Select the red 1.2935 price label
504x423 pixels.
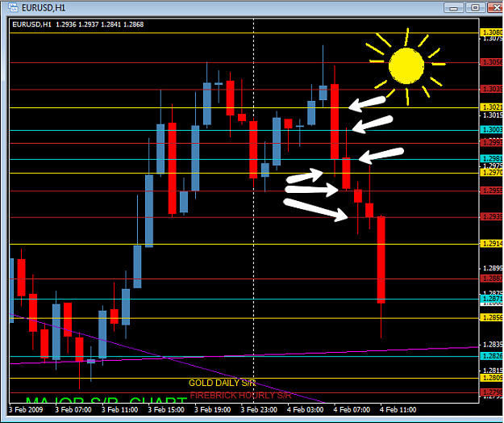pyautogui.click(x=491, y=217)
